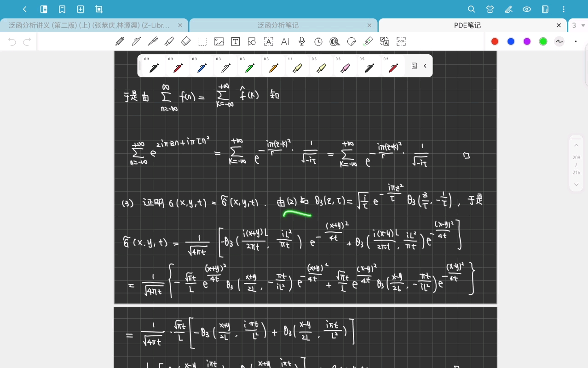Add a new page with the plus icon
Image resolution: width=588 pixels, height=368 pixels.
point(81,9)
